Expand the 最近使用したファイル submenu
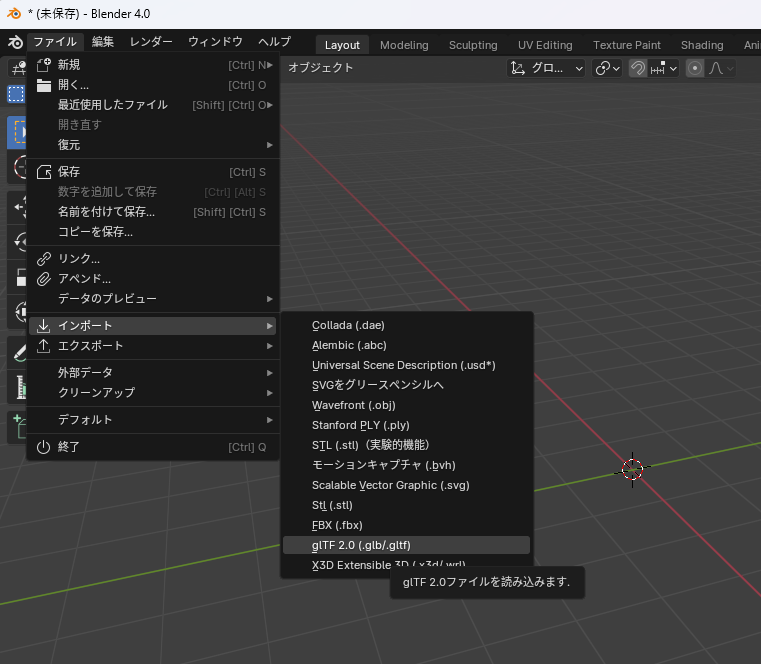 coord(153,105)
